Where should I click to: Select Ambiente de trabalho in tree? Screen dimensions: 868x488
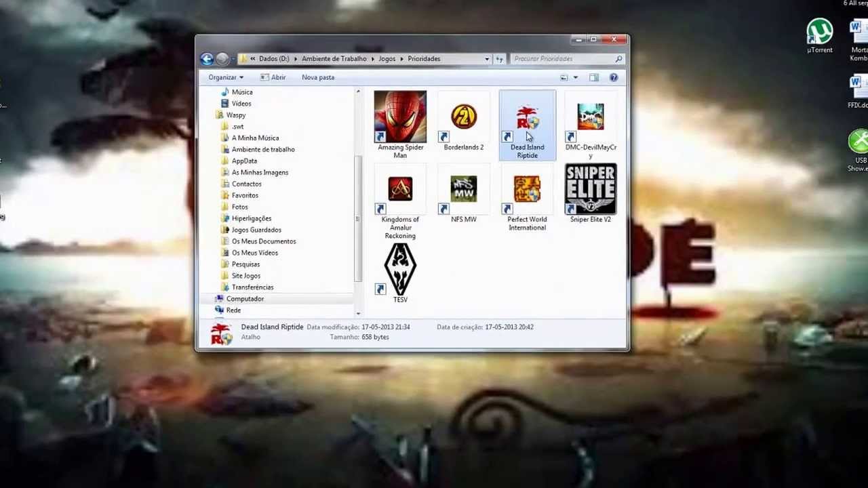coord(263,150)
